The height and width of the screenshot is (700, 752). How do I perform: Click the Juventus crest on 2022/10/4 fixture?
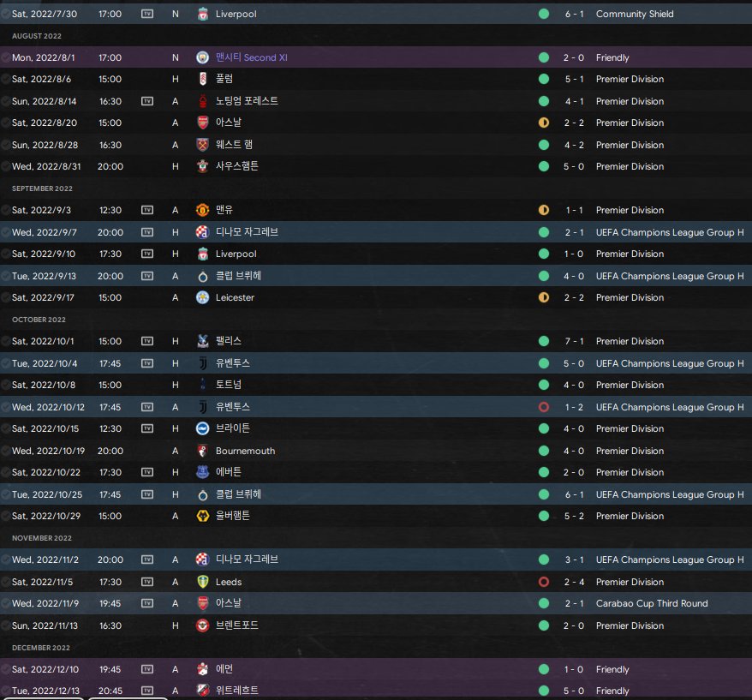pyautogui.click(x=202, y=363)
